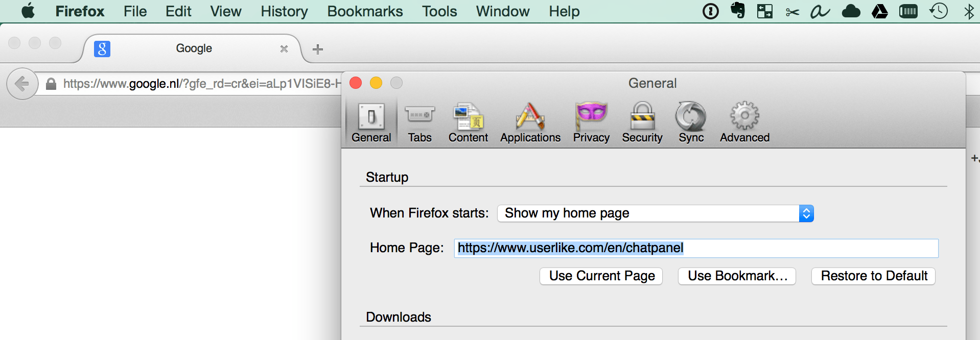The width and height of the screenshot is (980, 340).
Task: Open the Tools menu
Action: (x=439, y=11)
